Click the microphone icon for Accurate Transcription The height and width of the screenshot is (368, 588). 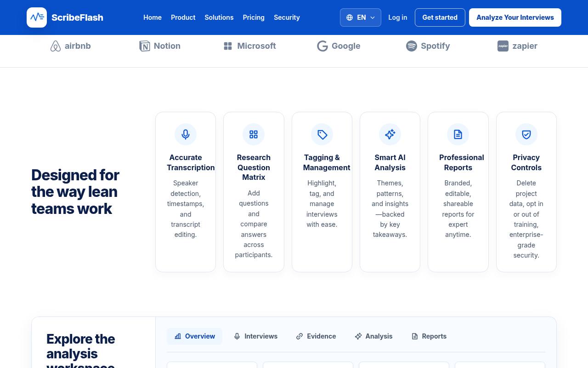[186, 134]
